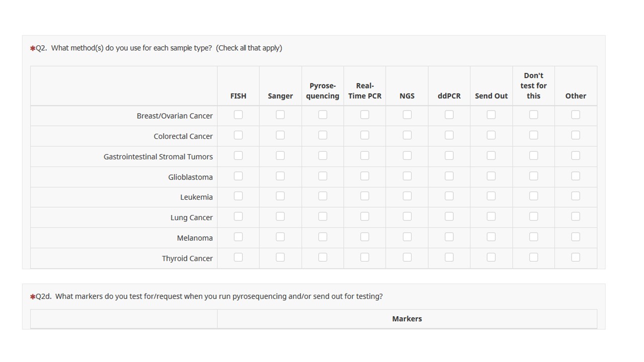Check NGS box for Leukemia
The image size is (644, 362).
coord(407,196)
